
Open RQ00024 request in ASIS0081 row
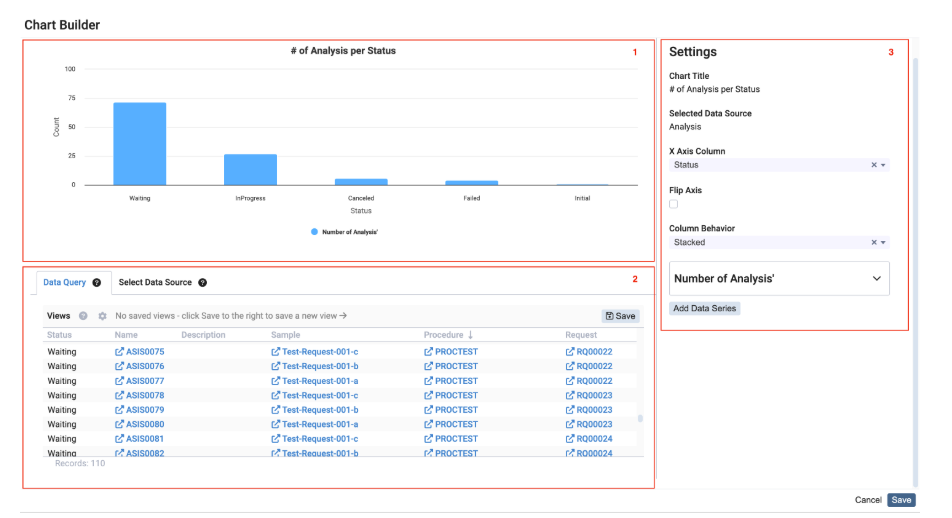click(x=594, y=438)
